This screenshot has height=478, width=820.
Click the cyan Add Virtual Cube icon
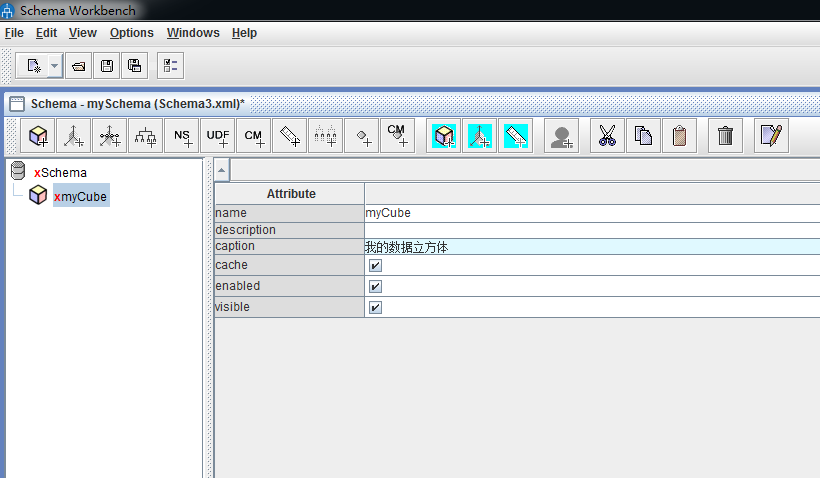pyautogui.click(x=444, y=136)
